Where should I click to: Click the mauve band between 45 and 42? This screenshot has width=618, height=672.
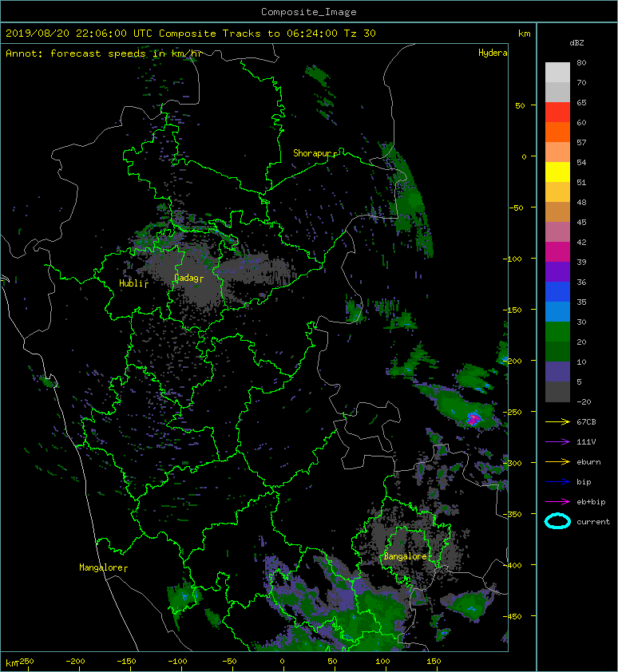(557, 232)
